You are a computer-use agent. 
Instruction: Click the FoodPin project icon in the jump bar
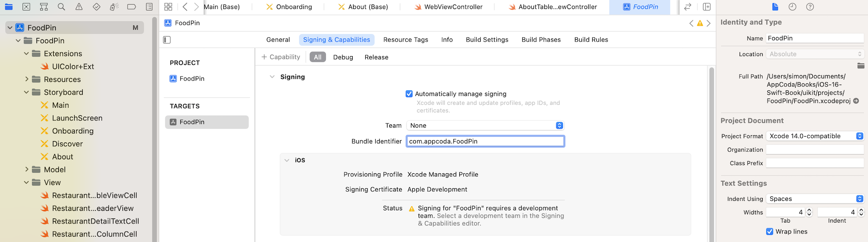tap(168, 23)
